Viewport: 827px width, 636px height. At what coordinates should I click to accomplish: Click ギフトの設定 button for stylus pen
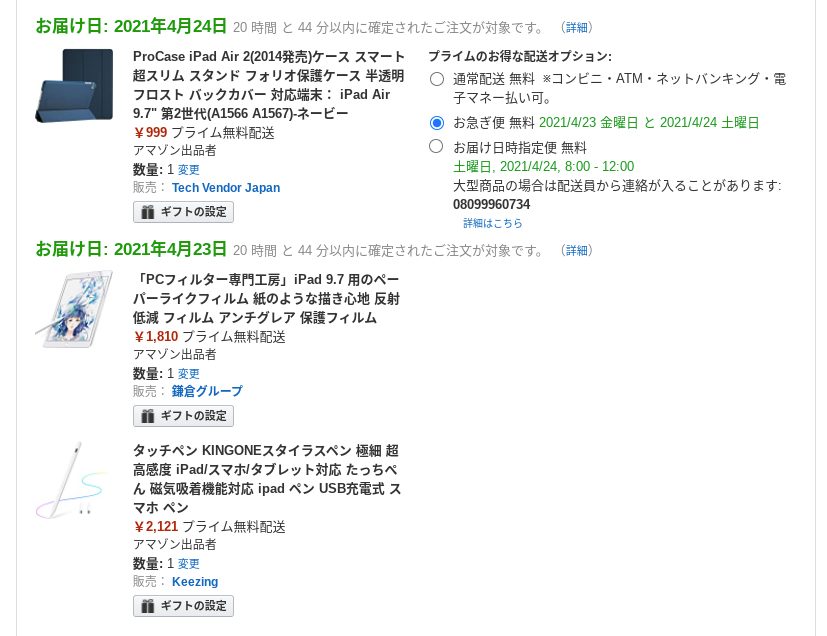tap(184, 606)
